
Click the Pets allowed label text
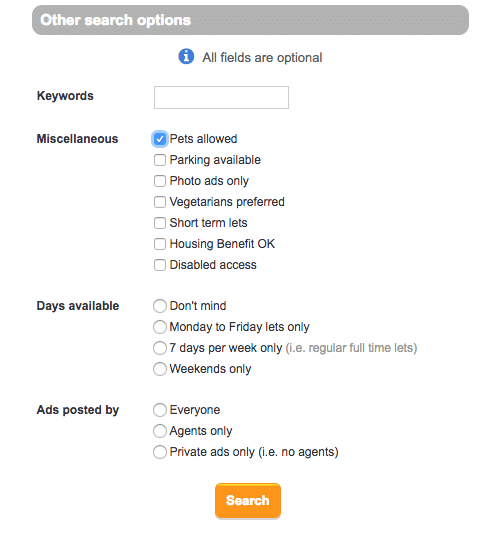[x=203, y=139]
